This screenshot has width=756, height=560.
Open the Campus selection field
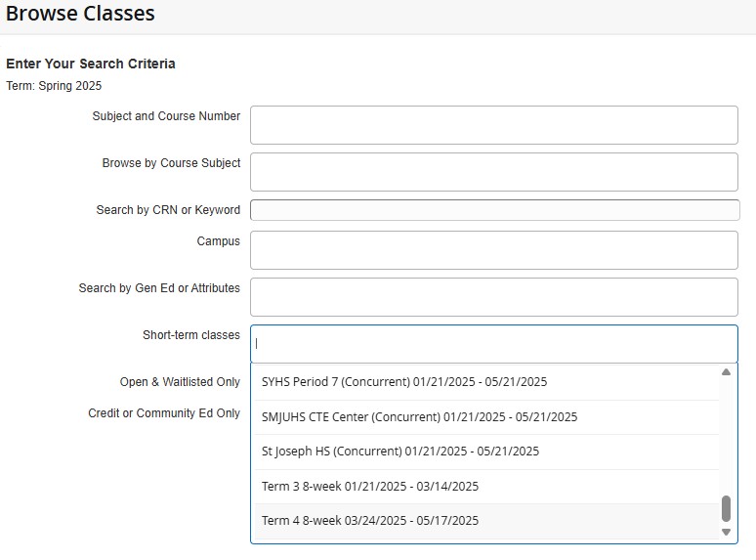(493, 250)
